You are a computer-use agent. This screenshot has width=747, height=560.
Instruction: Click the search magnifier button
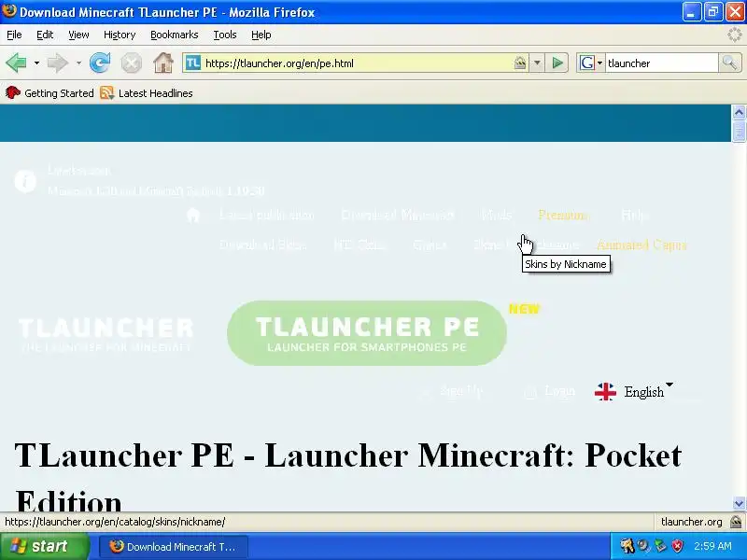[729, 63]
